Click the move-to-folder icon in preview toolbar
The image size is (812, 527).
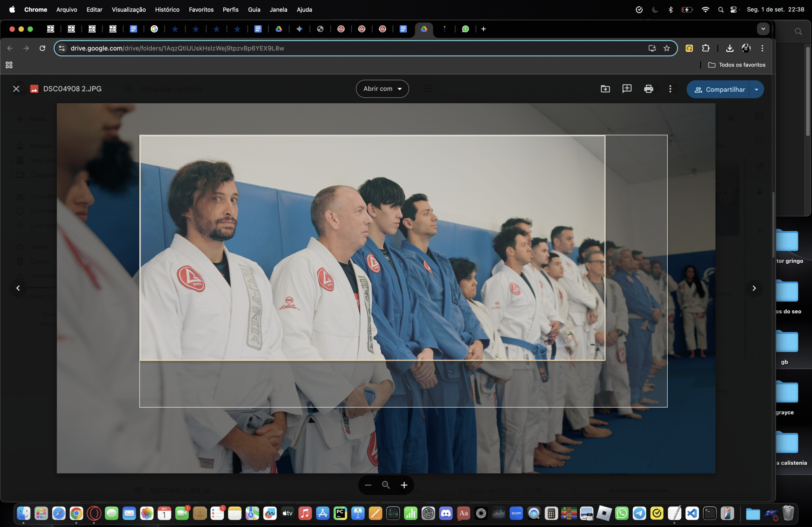click(x=605, y=89)
